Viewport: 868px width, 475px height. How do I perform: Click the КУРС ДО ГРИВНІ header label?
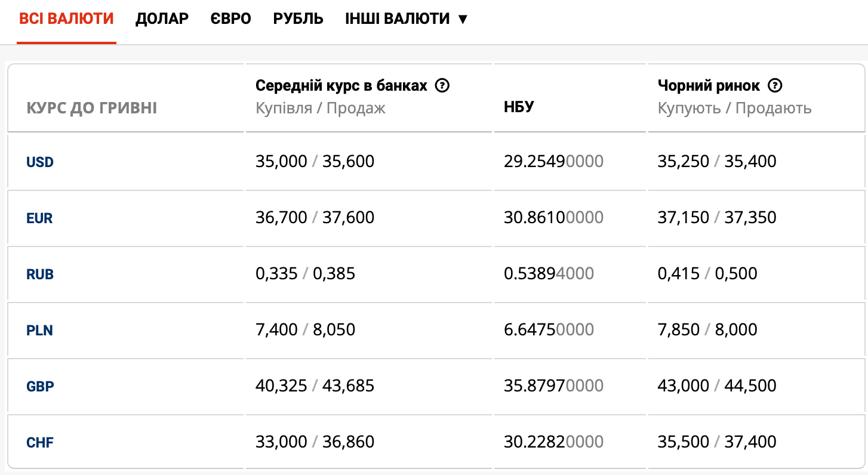pyautogui.click(x=92, y=108)
